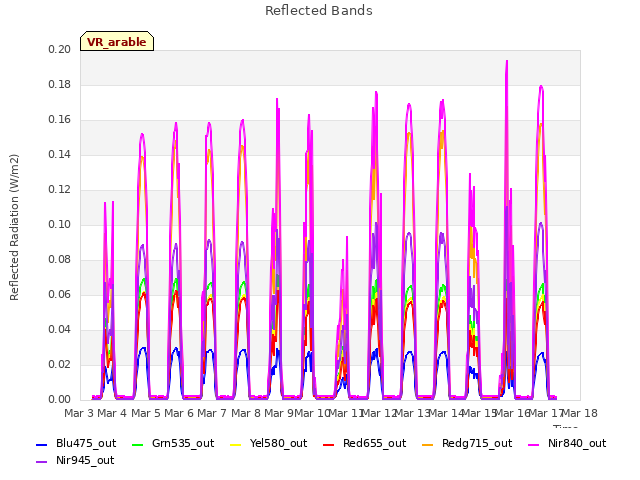Click the red Red655_out legend color line

329,444
